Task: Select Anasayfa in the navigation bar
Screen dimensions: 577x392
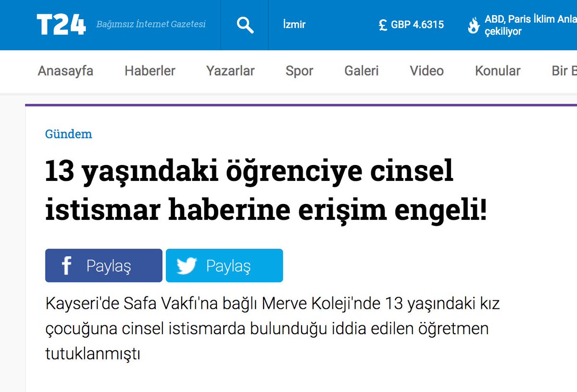Action: click(65, 71)
